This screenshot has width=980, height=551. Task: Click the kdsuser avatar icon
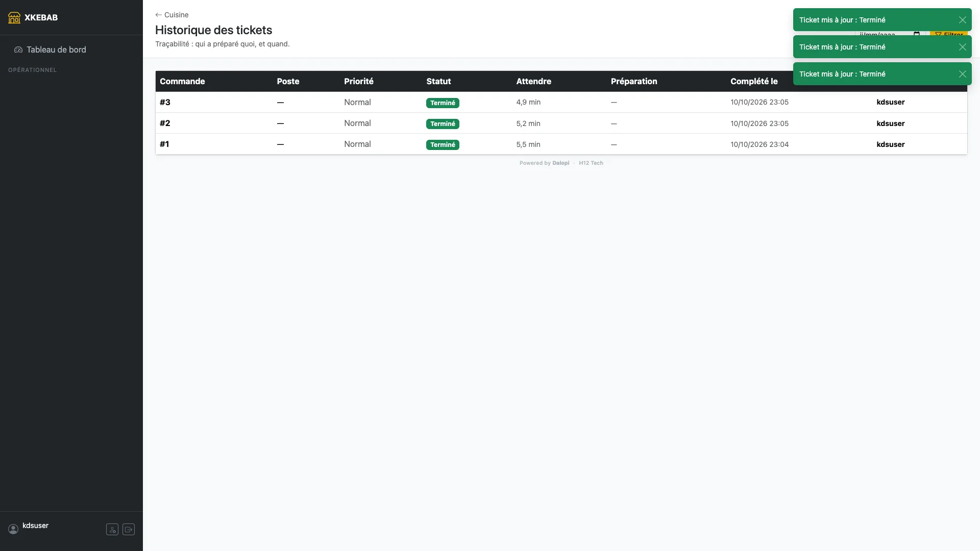pos(13,529)
